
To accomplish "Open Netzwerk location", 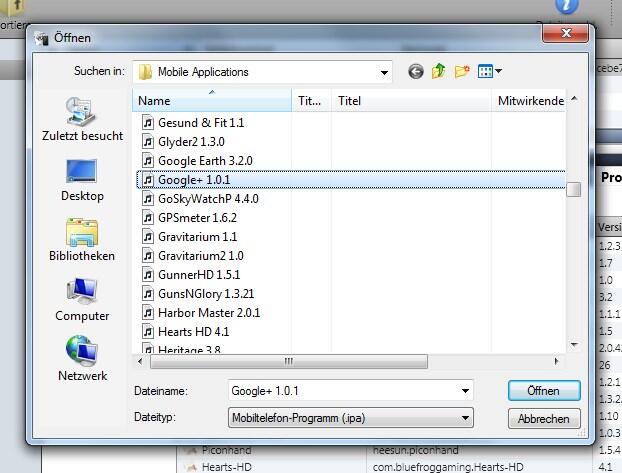I will [82, 359].
